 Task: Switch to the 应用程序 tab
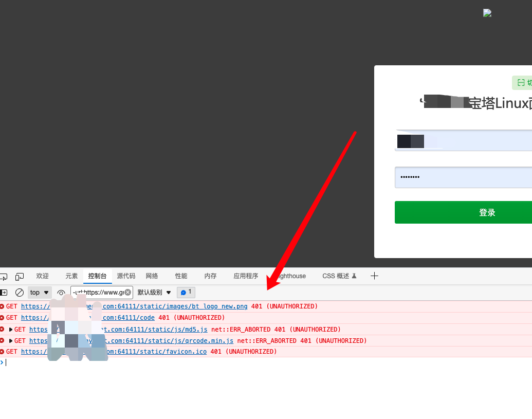[246, 276]
